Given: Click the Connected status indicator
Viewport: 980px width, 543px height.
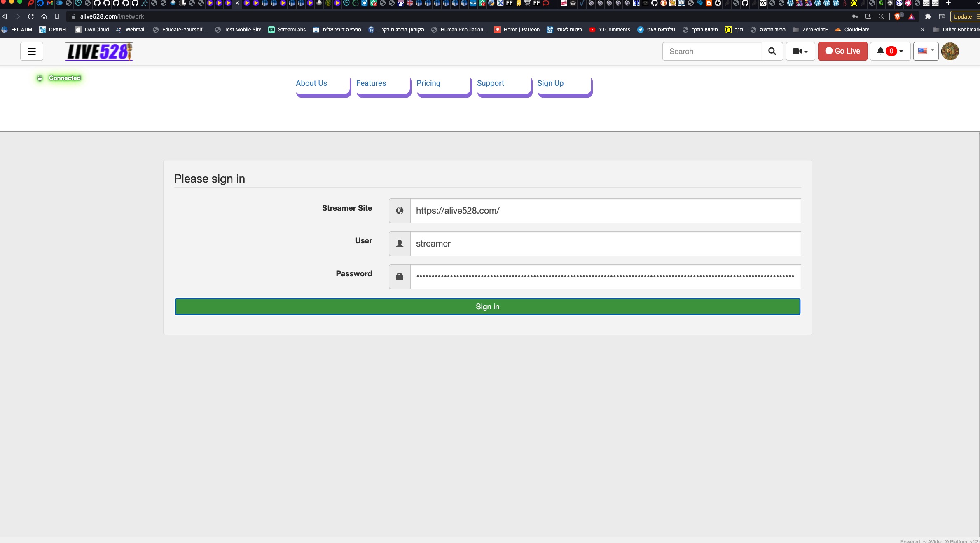Looking at the screenshot, I should pyautogui.click(x=59, y=78).
